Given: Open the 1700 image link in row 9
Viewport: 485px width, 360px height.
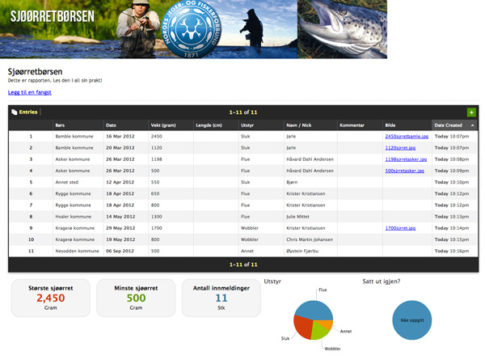Looking at the screenshot, I should point(400,228).
